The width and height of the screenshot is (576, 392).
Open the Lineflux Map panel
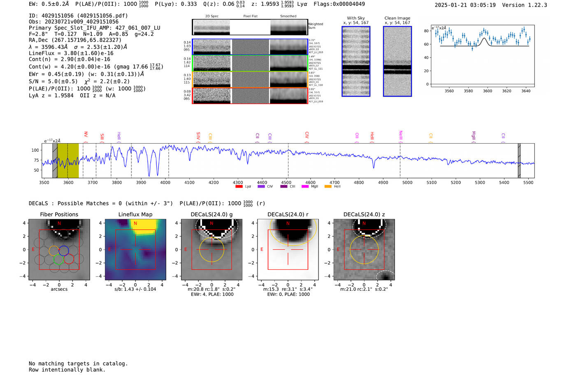pyautogui.click(x=135, y=250)
